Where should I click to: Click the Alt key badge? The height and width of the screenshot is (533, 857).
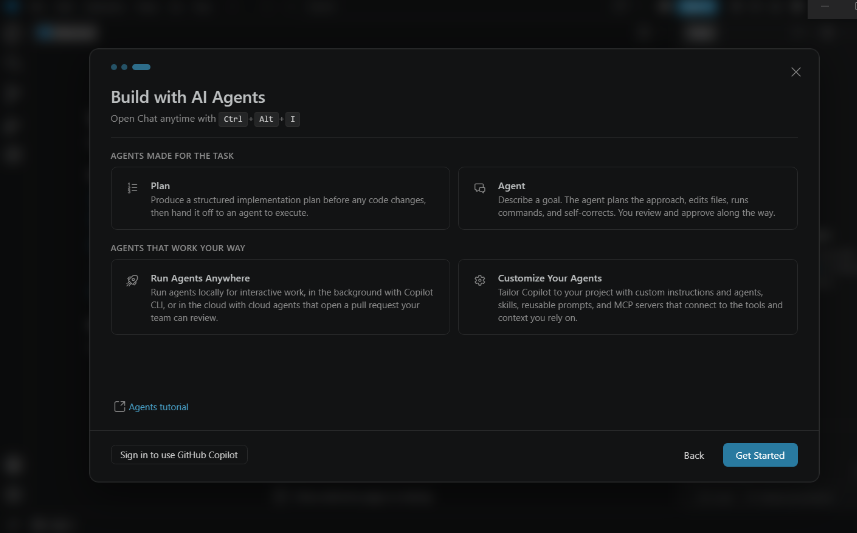(266, 119)
